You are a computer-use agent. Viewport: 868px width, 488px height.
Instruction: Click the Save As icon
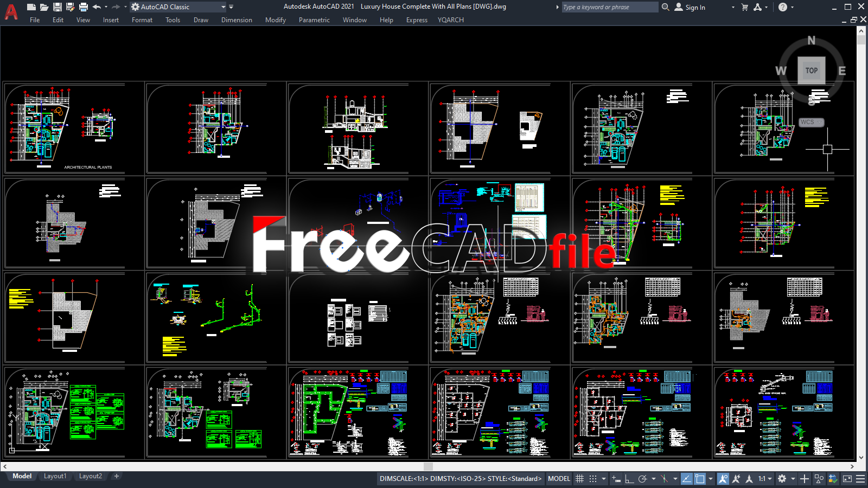tap(70, 7)
